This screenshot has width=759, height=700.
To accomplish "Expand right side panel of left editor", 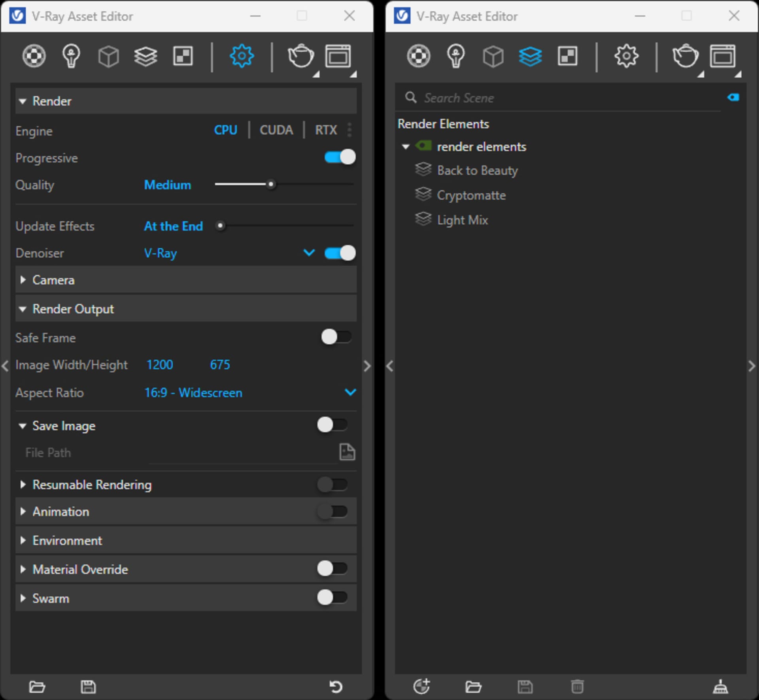I will (x=367, y=366).
